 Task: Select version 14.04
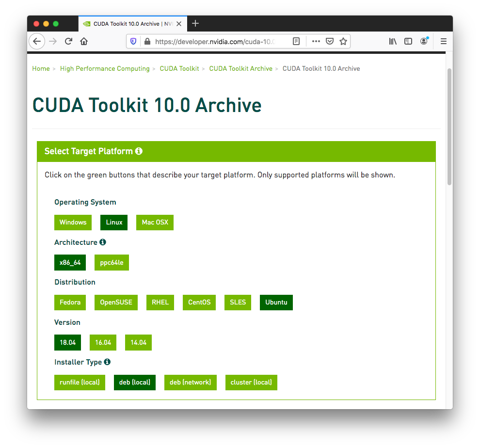pyautogui.click(x=138, y=343)
